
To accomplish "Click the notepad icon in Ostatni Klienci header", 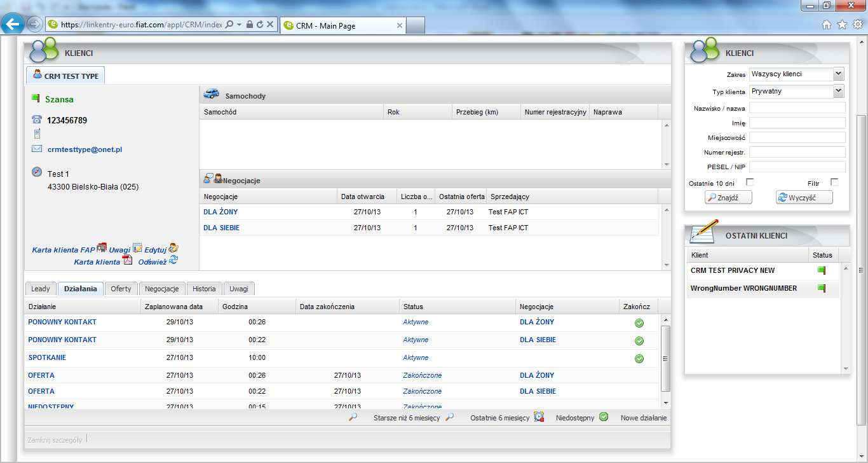I will coord(704,231).
